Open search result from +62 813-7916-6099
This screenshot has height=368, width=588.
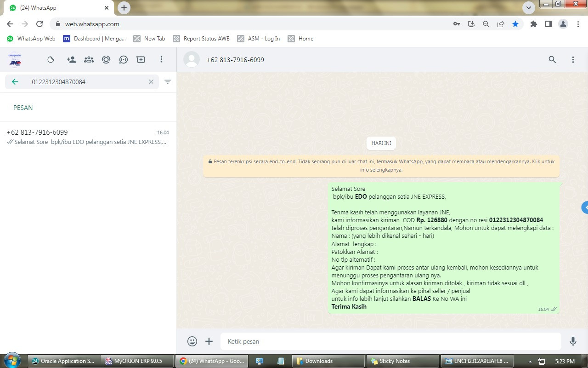click(x=88, y=137)
